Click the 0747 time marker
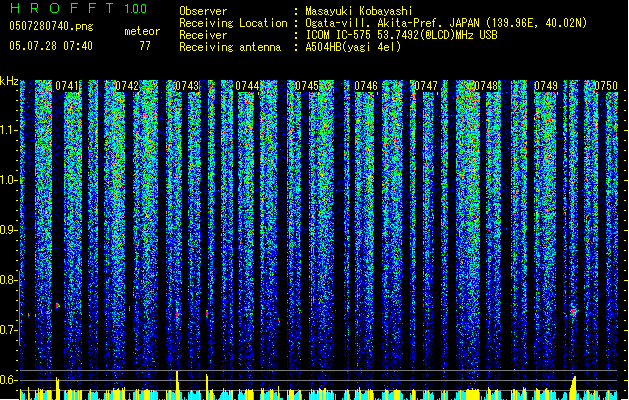The height and width of the screenshot is (400, 629). 426,86
